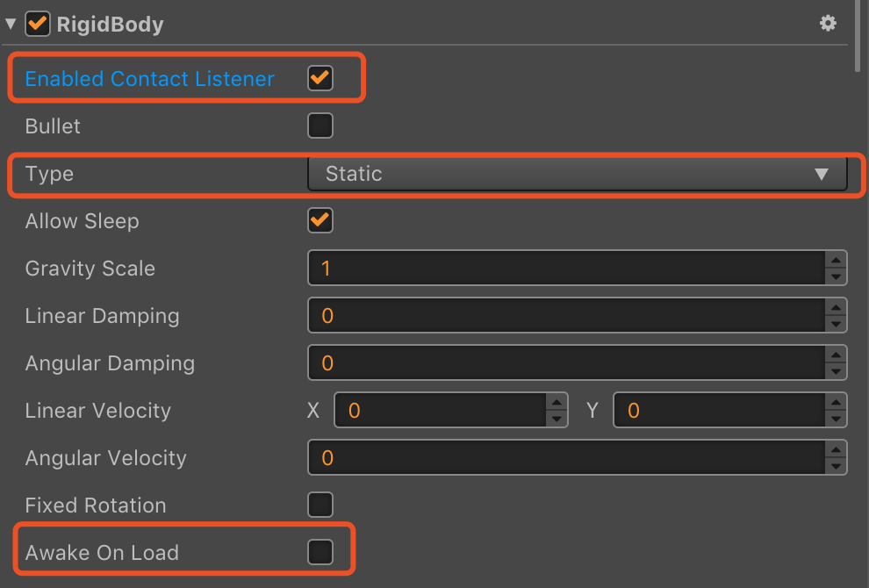Increase Linear Velocity Y with up arrow
The image size is (869, 588).
[x=836, y=402]
